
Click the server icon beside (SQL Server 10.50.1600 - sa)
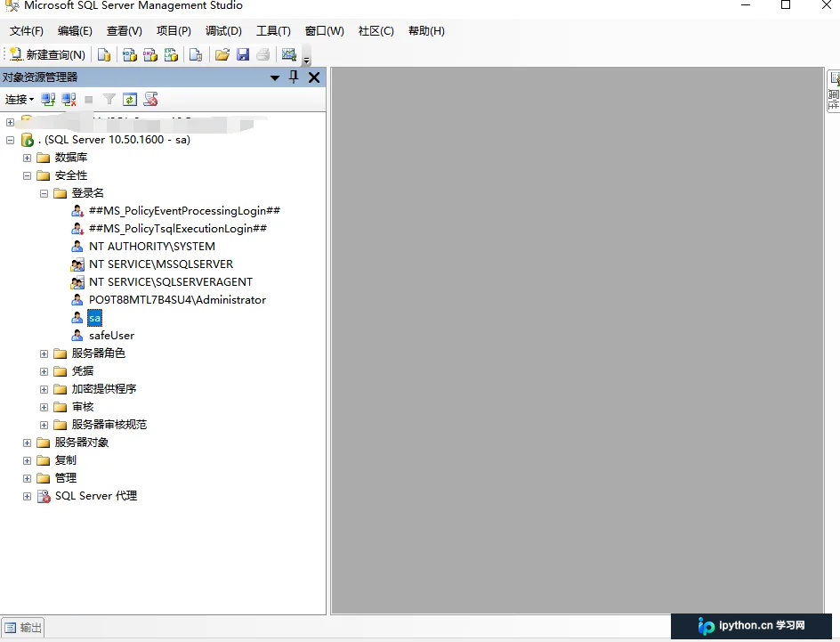[28, 140]
